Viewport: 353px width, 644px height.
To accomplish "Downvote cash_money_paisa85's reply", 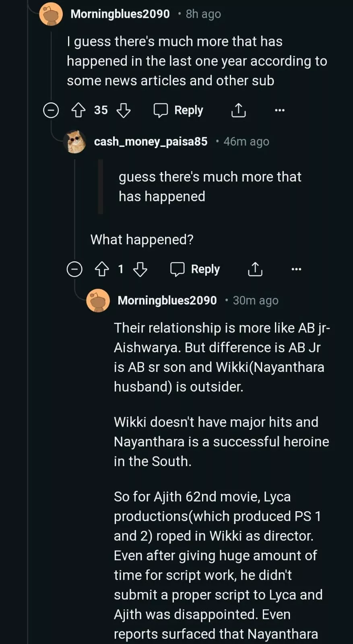I will pos(140,269).
